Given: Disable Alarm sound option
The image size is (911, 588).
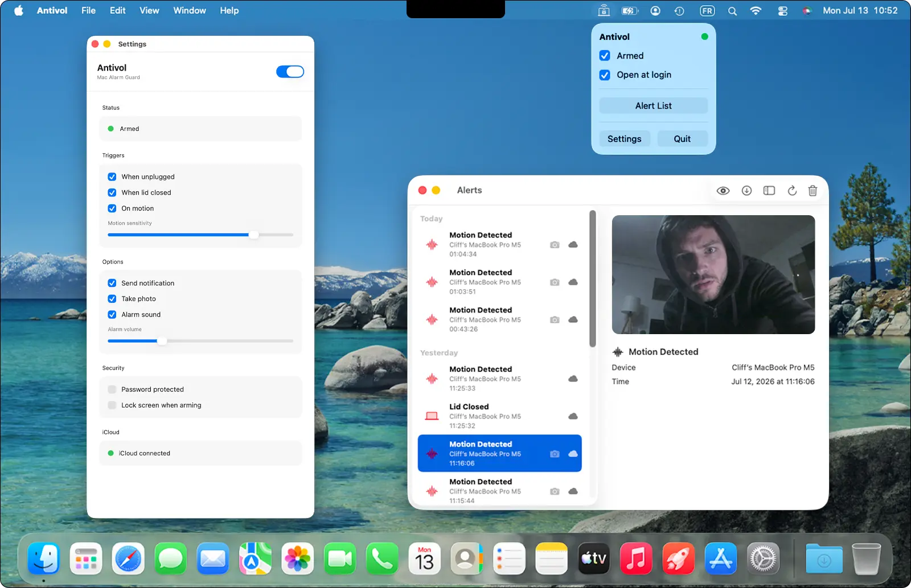Looking at the screenshot, I should (112, 315).
